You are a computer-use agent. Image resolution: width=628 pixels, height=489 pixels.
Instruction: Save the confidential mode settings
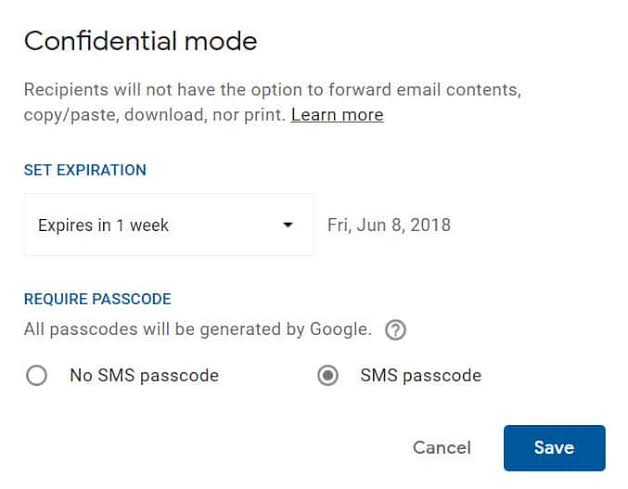(x=554, y=447)
